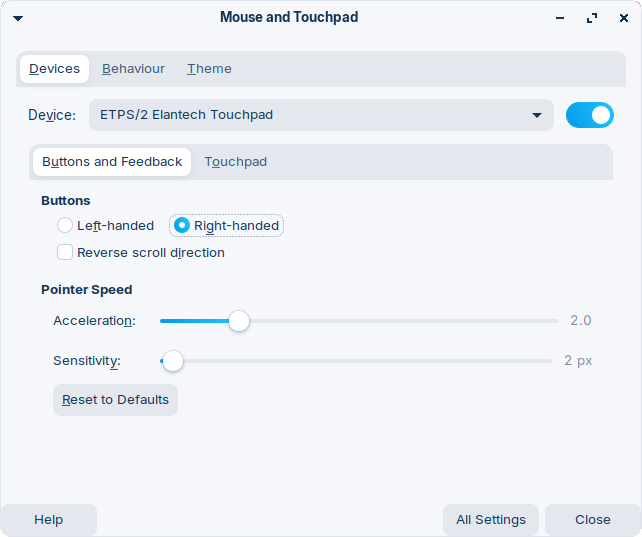Switch to the Theme tab
The height and width of the screenshot is (537, 642).
(209, 69)
